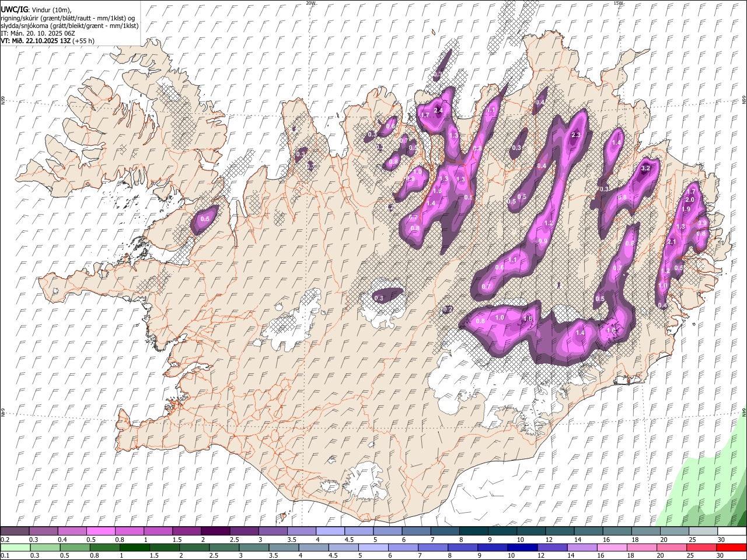Click the grey-blue rain-legend swatch for 3.5–4
Image resolution: width=747 pixels, height=560 pixels.
click(x=284, y=548)
